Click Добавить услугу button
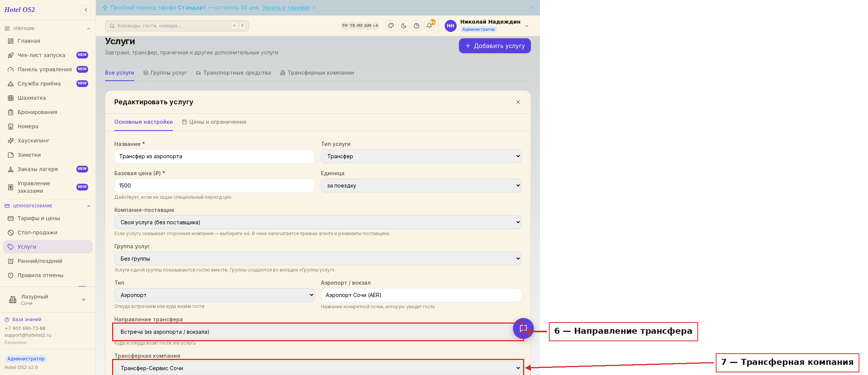Image resolution: width=868 pixels, height=375 pixels. click(495, 46)
